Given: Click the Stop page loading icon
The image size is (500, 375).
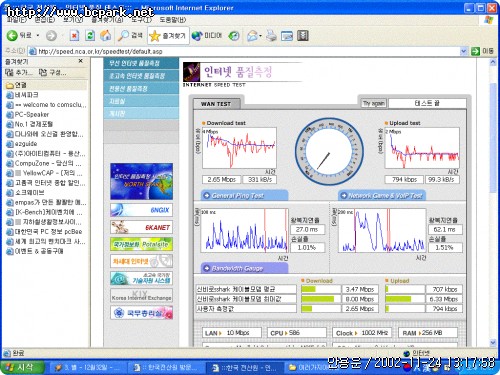Looking at the screenshot, I should (x=74, y=35).
